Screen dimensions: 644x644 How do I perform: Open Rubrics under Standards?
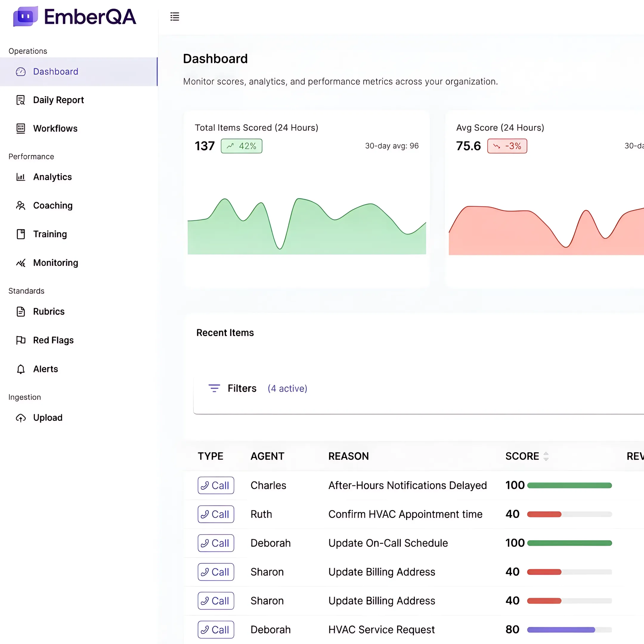pyautogui.click(x=79, y=312)
